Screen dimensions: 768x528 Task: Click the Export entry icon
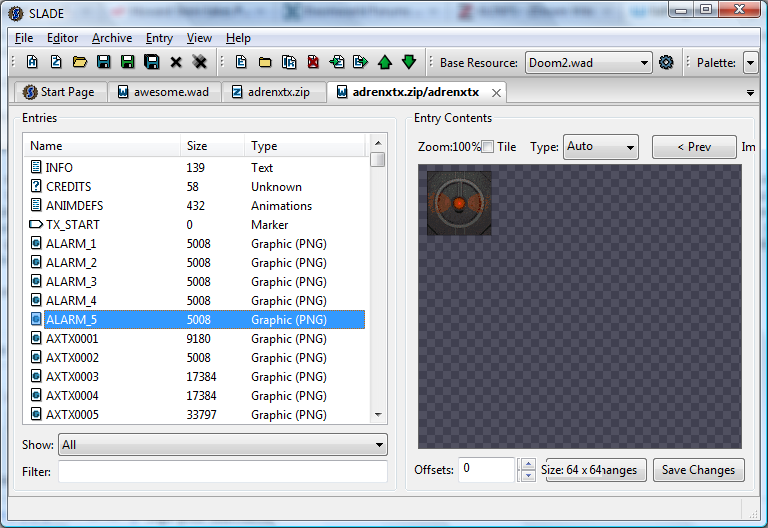pyautogui.click(x=360, y=62)
